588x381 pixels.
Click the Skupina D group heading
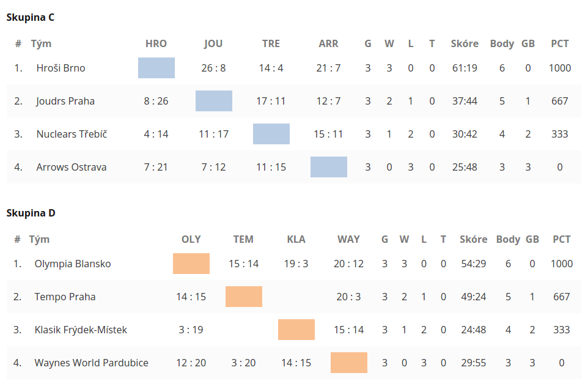[x=31, y=213]
